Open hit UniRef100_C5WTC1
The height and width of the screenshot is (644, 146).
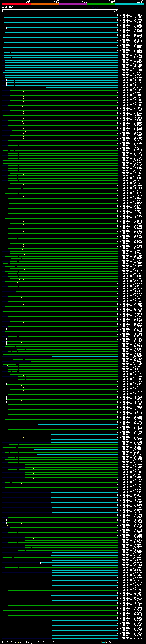pos(131,447)
